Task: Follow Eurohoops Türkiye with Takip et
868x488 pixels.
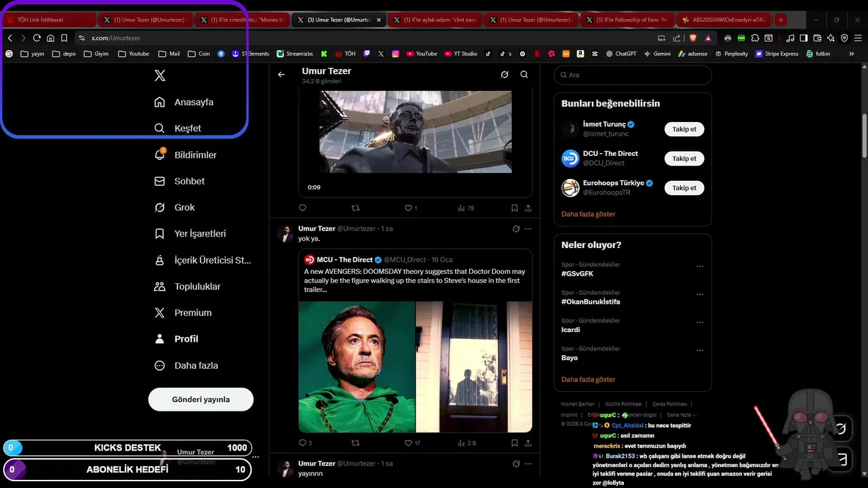Action: [684, 188]
